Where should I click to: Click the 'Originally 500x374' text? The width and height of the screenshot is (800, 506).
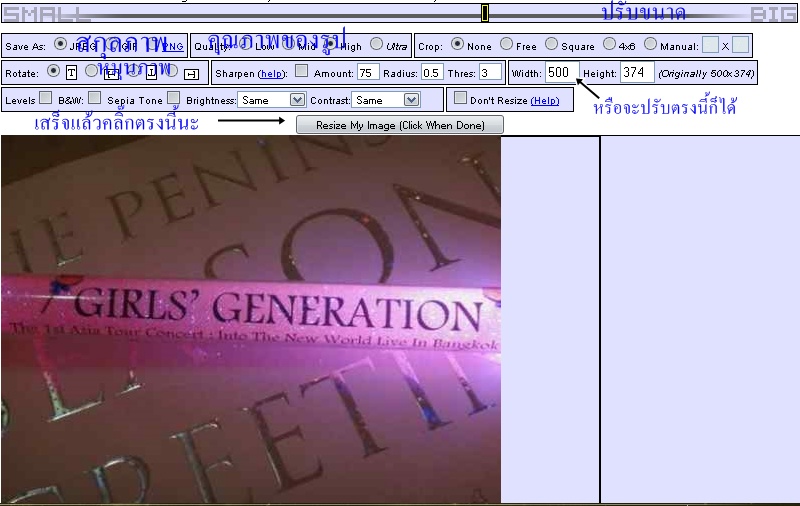pos(706,74)
